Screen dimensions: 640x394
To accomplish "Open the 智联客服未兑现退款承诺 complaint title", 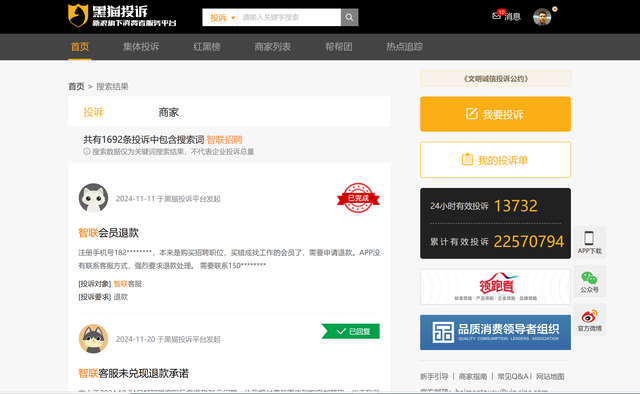I will tap(133, 374).
